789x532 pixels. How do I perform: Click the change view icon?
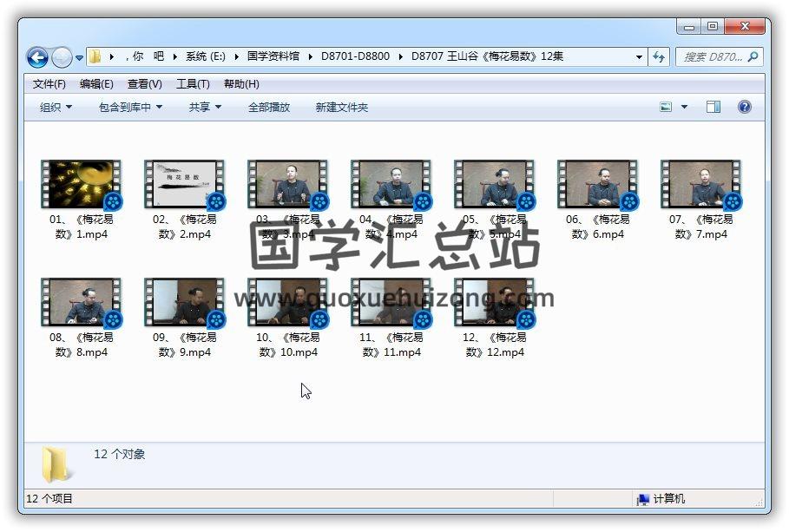(666, 107)
